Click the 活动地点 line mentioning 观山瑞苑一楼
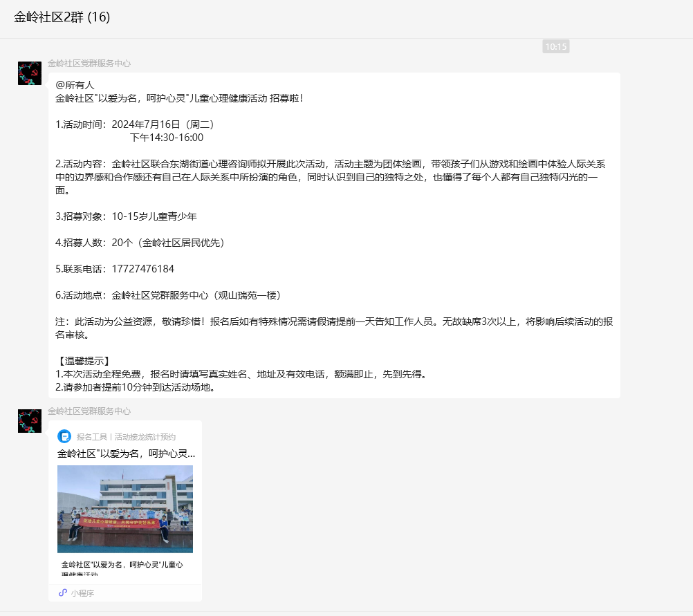The image size is (693, 616). pos(168,295)
